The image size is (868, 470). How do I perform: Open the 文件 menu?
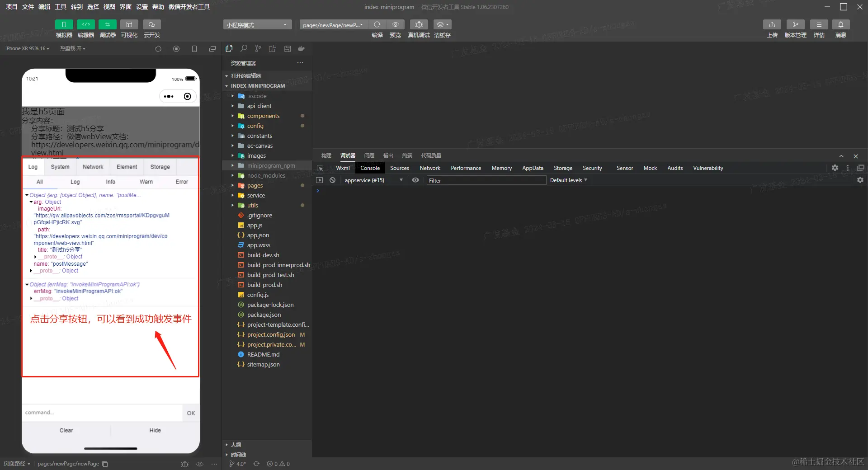(28, 7)
